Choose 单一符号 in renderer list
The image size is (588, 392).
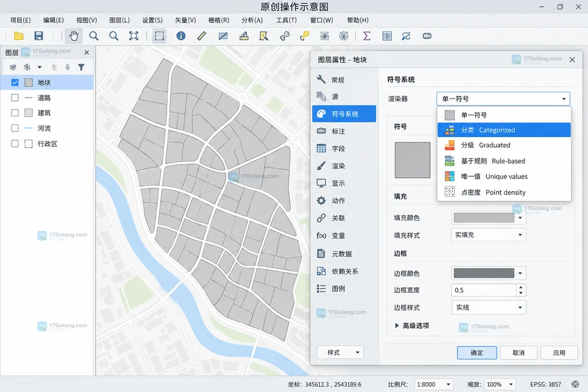pyautogui.click(x=504, y=115)
